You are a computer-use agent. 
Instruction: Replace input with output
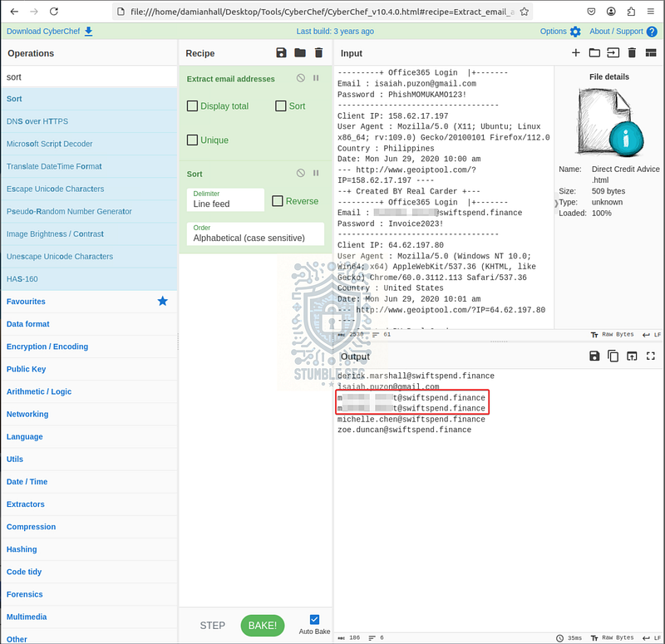coord(632,356)
